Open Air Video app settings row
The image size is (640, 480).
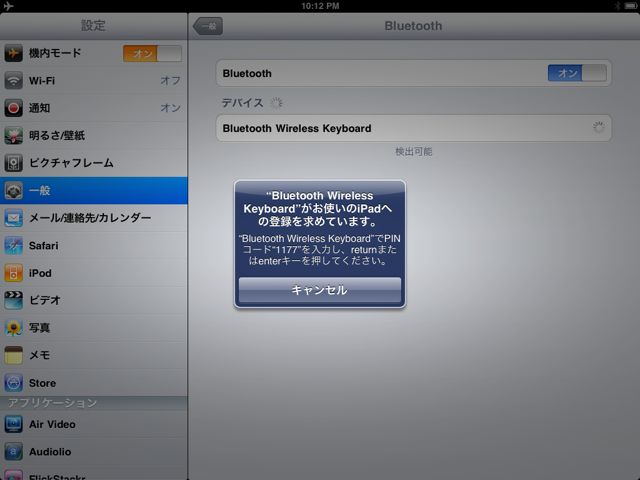(93, 424)
